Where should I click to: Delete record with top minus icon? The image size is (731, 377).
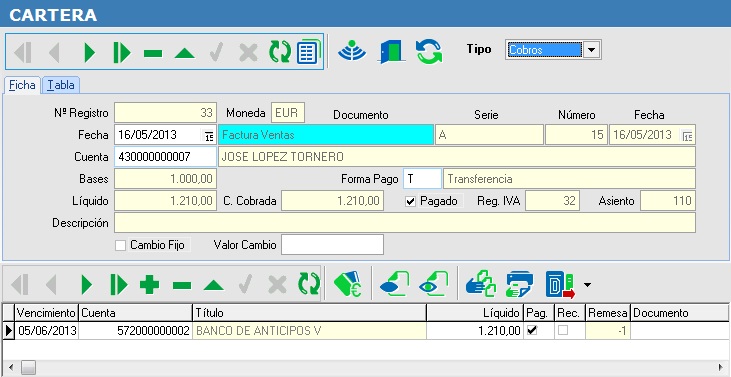click(x=153, y=53)
